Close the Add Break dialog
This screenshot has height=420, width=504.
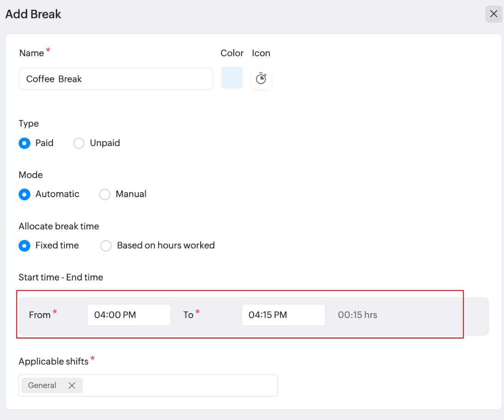click(493, 14)
